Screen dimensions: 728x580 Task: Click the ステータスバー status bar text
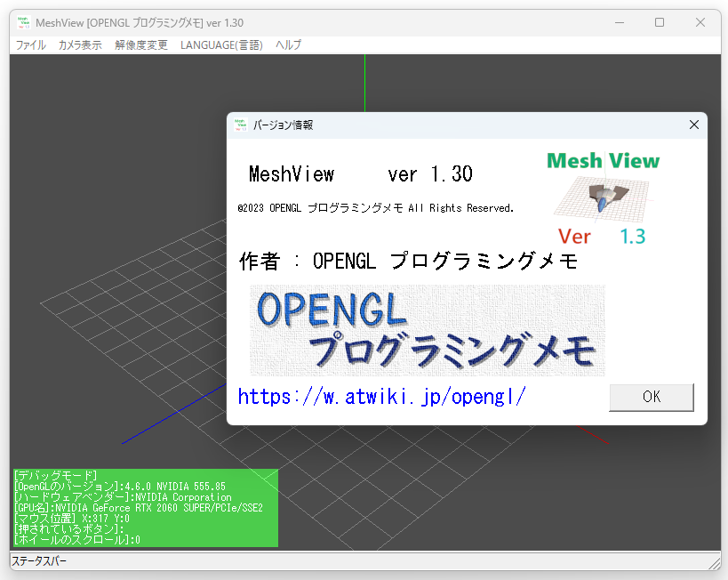click(x=39, y=561)
